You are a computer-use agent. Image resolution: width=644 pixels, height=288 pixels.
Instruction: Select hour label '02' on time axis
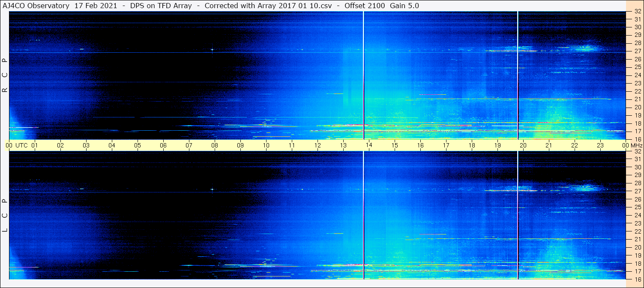(x=60, y=145)
